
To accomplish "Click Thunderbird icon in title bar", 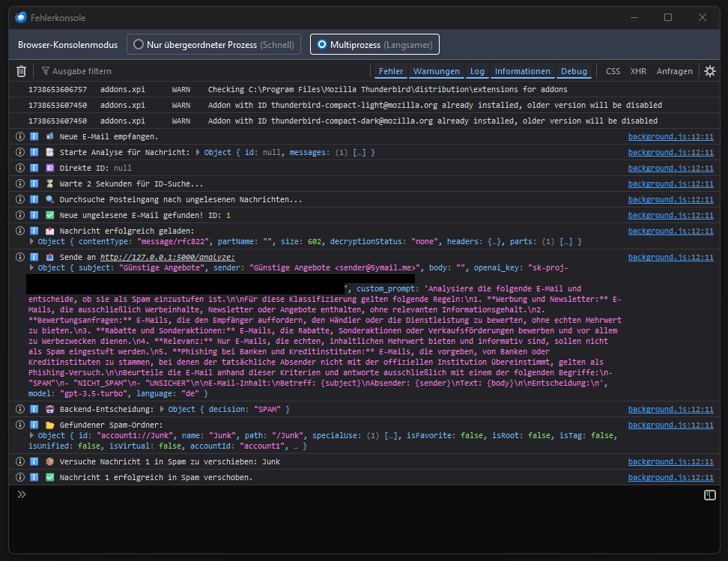I will tap(21, 17).
